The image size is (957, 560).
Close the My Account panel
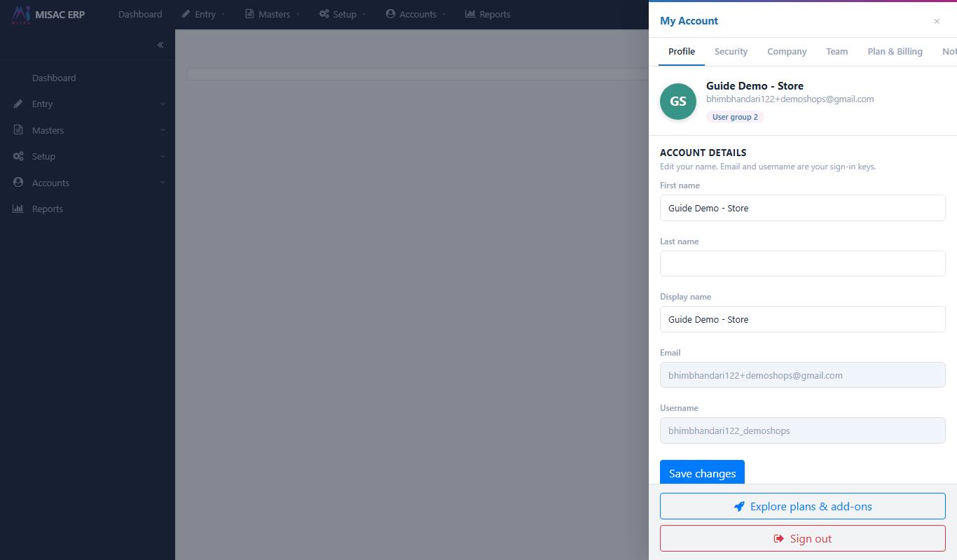[x=937, y=21]
